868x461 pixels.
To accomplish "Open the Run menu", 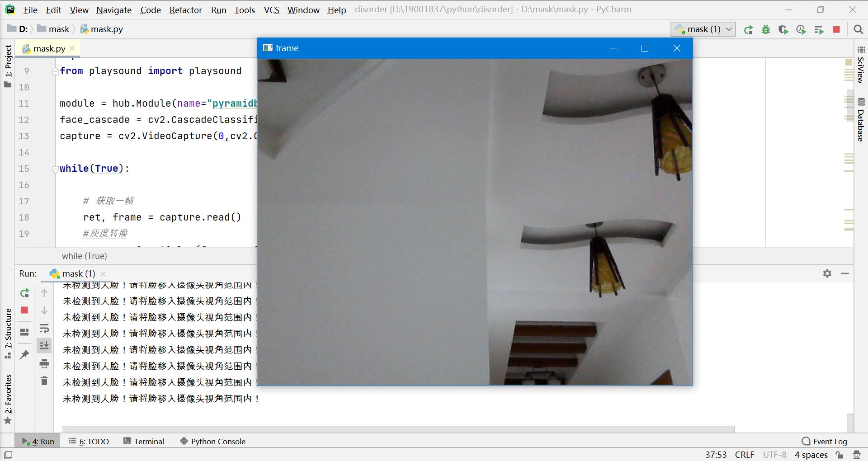I will (x=219, y=10).
